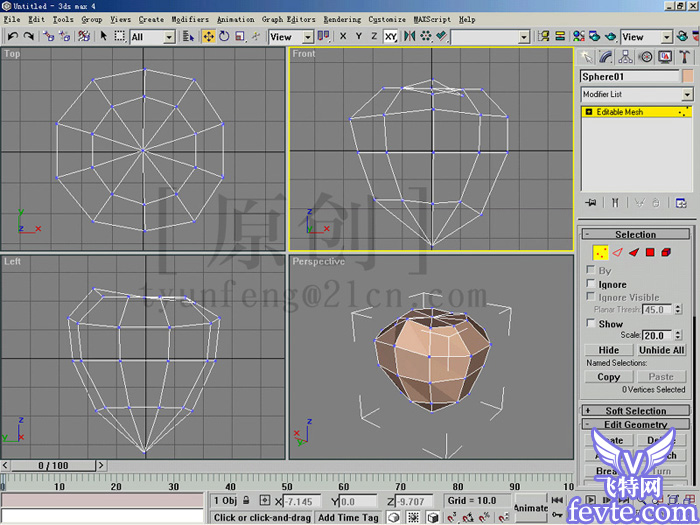Open the Utilities hammer panel tab

point(685,57)
